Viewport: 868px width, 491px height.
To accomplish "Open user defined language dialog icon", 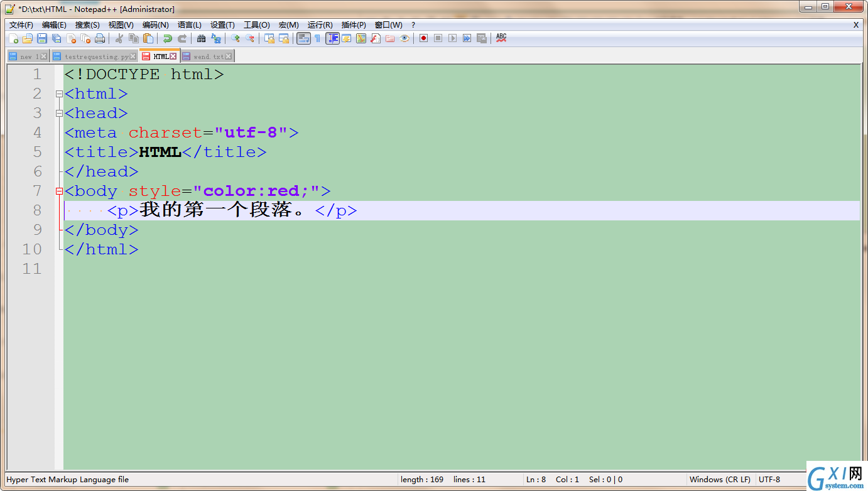I will [347, 38].
